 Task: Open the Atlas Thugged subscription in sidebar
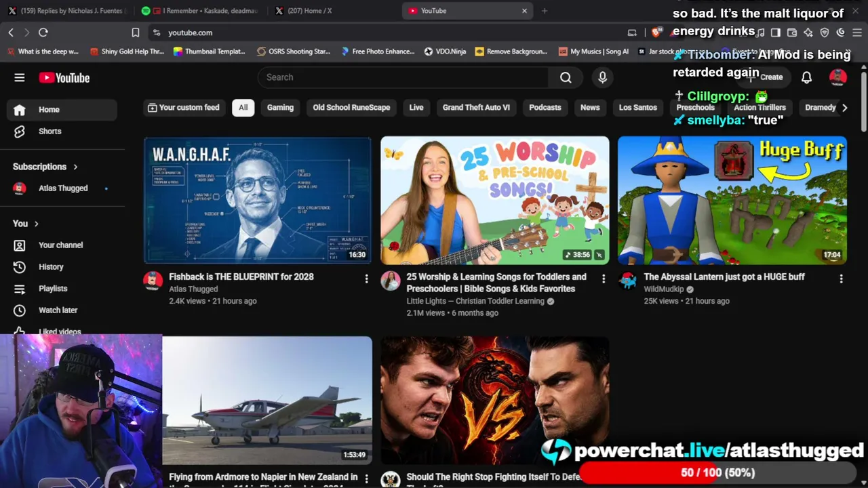pos(61,188)
